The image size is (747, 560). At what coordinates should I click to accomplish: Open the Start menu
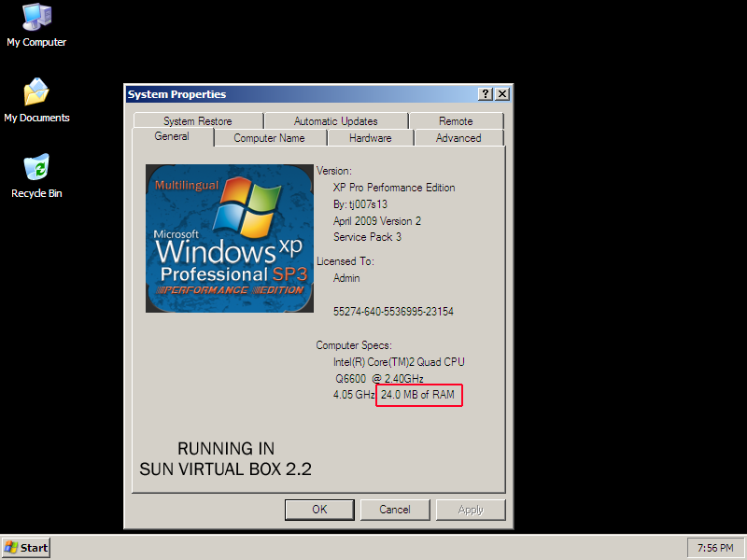[26, 548]
